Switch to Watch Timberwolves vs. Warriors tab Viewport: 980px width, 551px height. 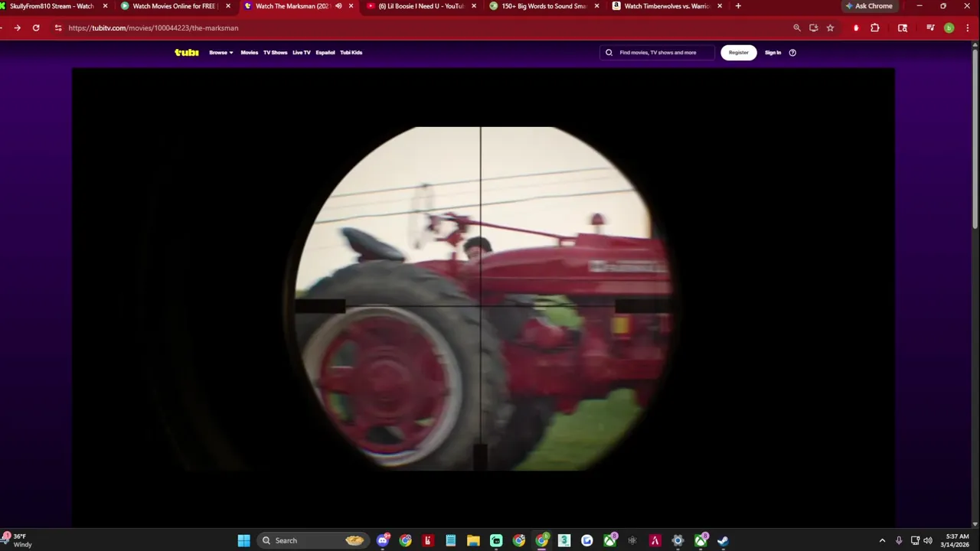666,6
